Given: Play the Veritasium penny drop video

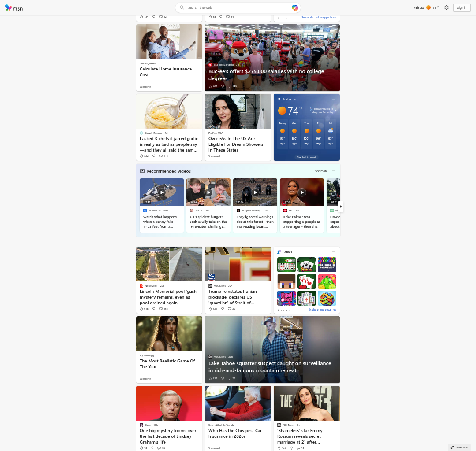Looking at the screenshot, I should coord(162,192).
